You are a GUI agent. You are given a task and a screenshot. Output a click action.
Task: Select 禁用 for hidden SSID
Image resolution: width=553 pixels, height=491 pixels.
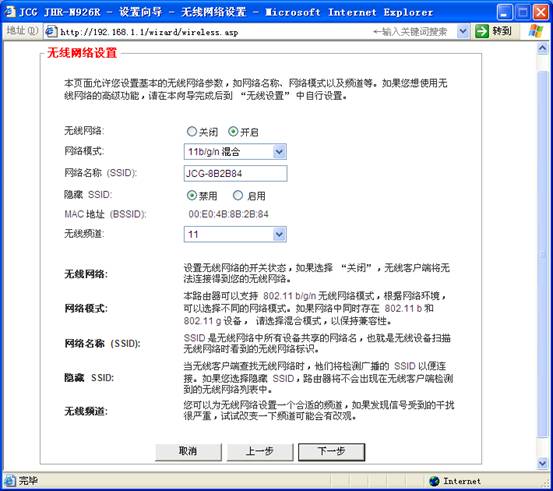[x=192, y=195]
